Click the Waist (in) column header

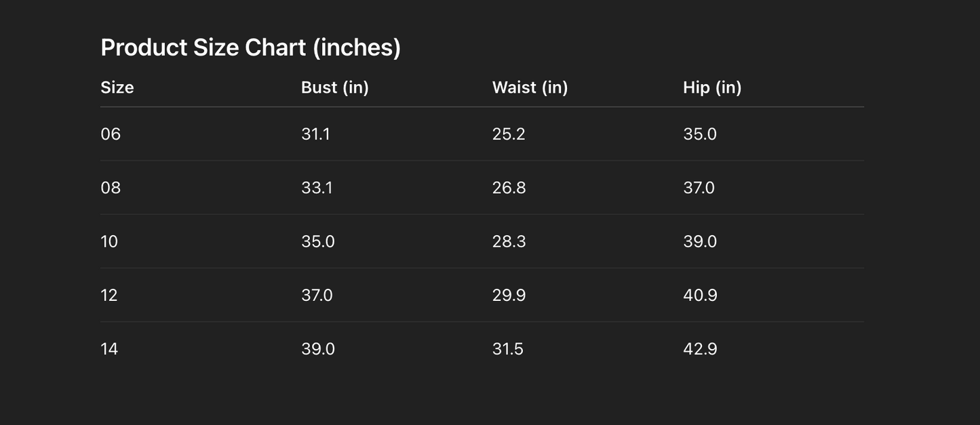[x=530, y=87]
